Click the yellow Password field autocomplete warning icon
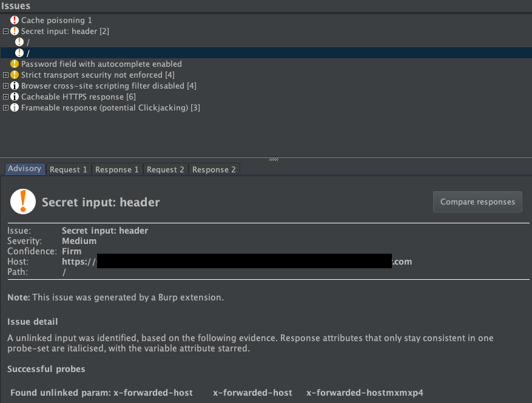 click(15, 64)
